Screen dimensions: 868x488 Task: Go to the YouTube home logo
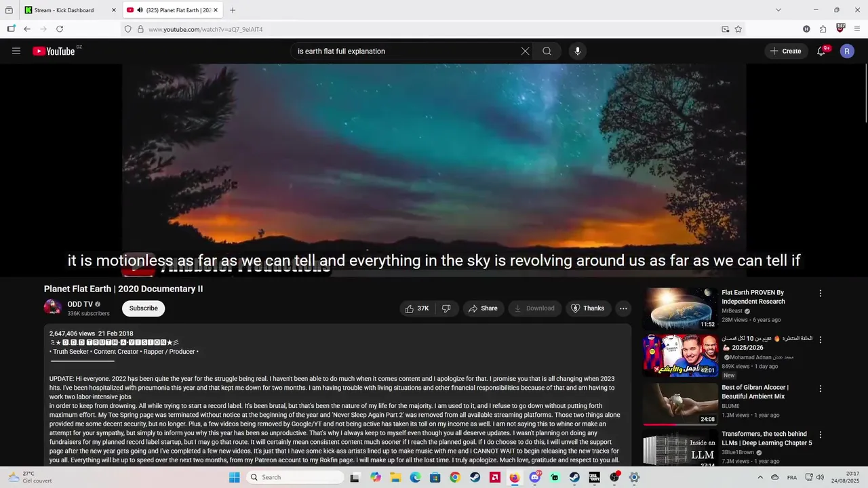point(54,51)
